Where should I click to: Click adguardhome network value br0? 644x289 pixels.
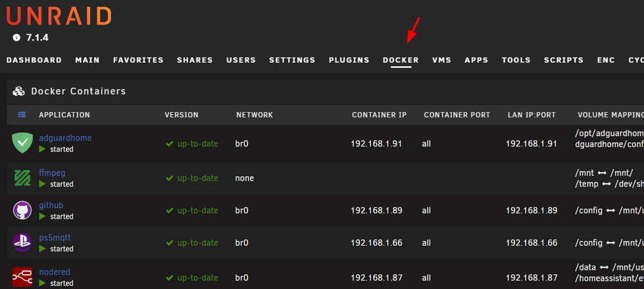pos(241,144)
